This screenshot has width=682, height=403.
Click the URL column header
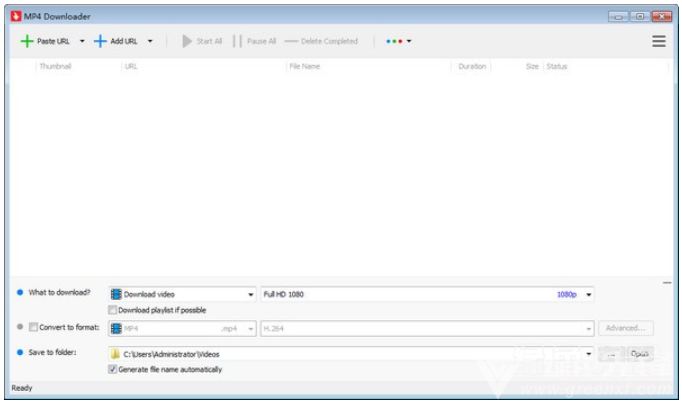(x=131, y=66)
